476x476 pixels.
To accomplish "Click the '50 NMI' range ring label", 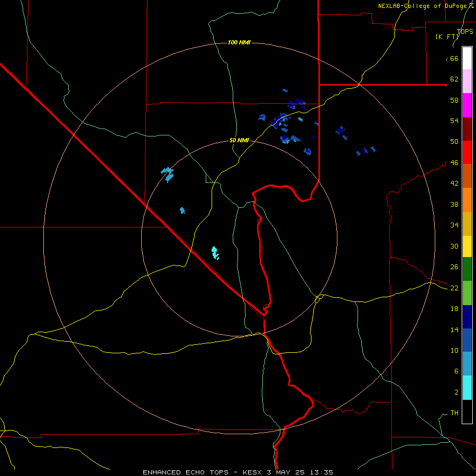I will [239, 140].
